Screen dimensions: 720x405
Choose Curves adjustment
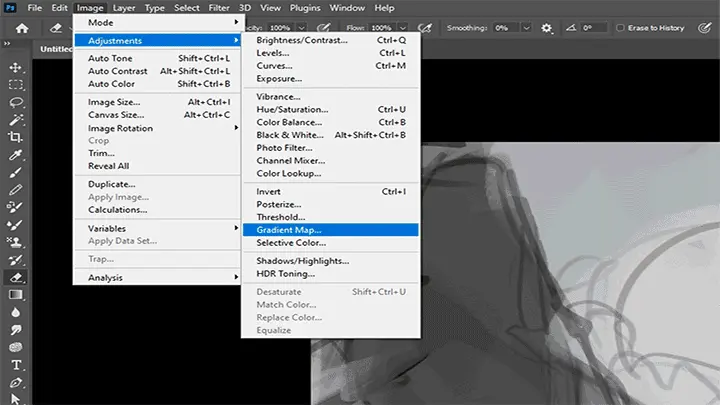pyautogui.click(x=331, y=66)
